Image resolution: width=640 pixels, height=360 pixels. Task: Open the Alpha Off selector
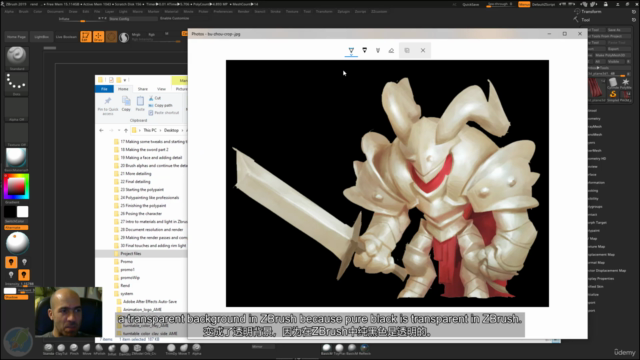tap(16, 109)
